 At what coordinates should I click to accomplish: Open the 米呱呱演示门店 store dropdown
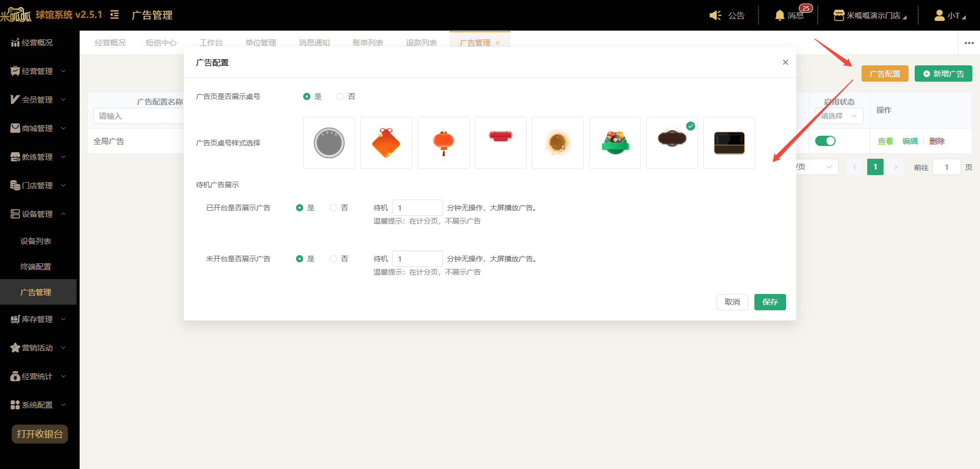point(870,15)
